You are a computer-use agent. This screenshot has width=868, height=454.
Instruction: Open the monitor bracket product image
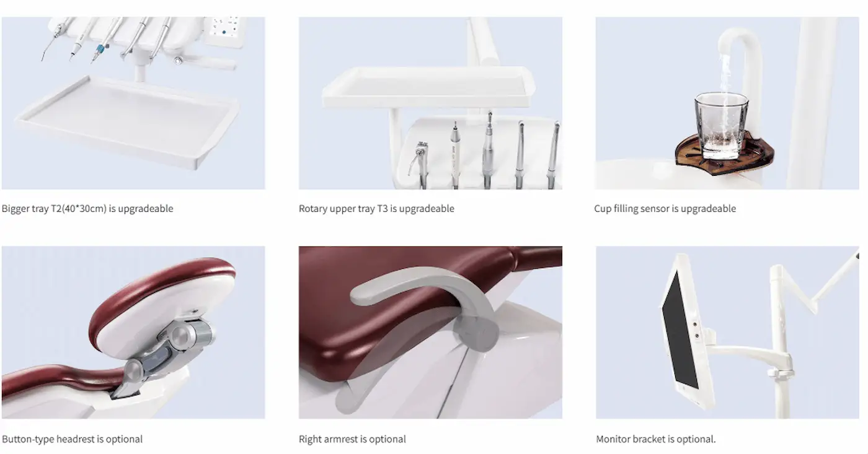pos(727,332)
